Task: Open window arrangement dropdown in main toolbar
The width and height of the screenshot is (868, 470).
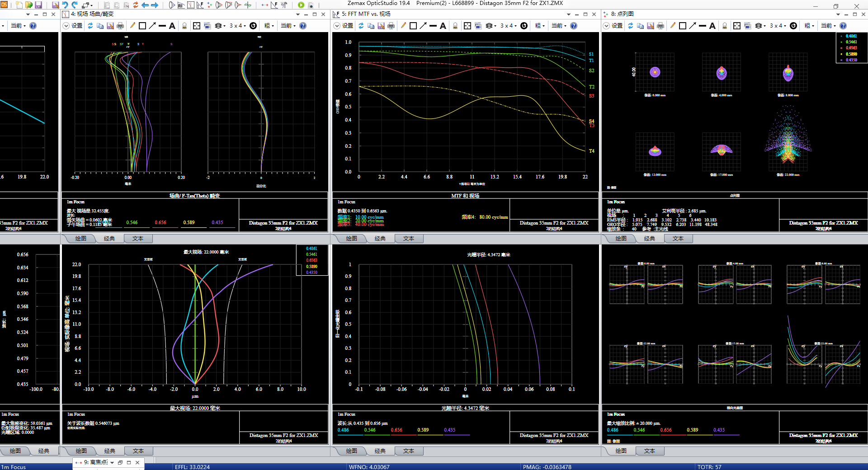Action: coord(87,5)
